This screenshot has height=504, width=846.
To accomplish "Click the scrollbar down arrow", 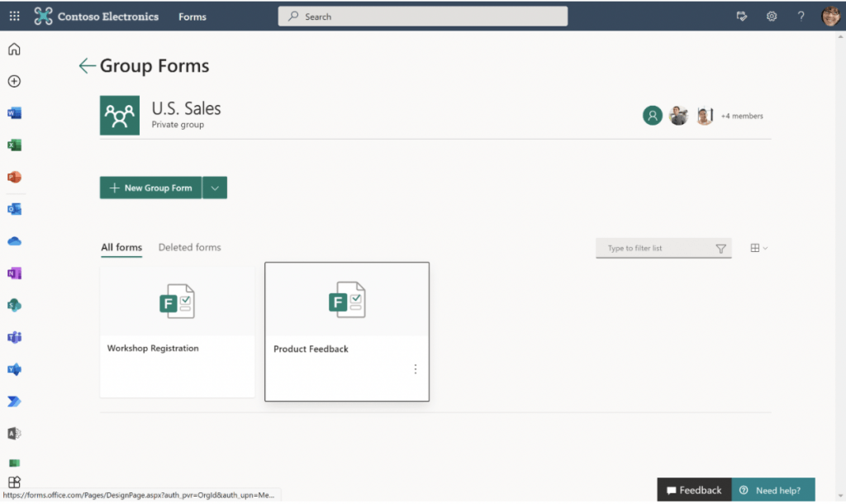I will (x=840, y=496).
